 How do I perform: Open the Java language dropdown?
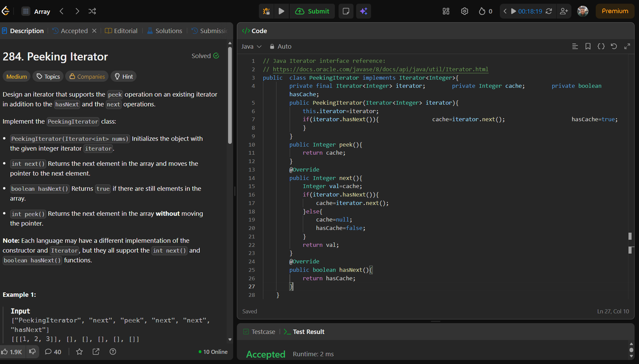[251, 46]
